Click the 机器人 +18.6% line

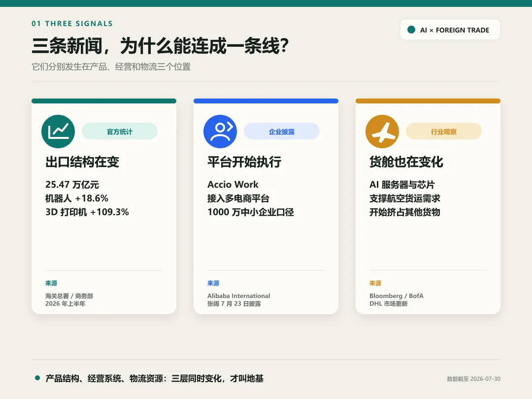[x=77, y=198]
